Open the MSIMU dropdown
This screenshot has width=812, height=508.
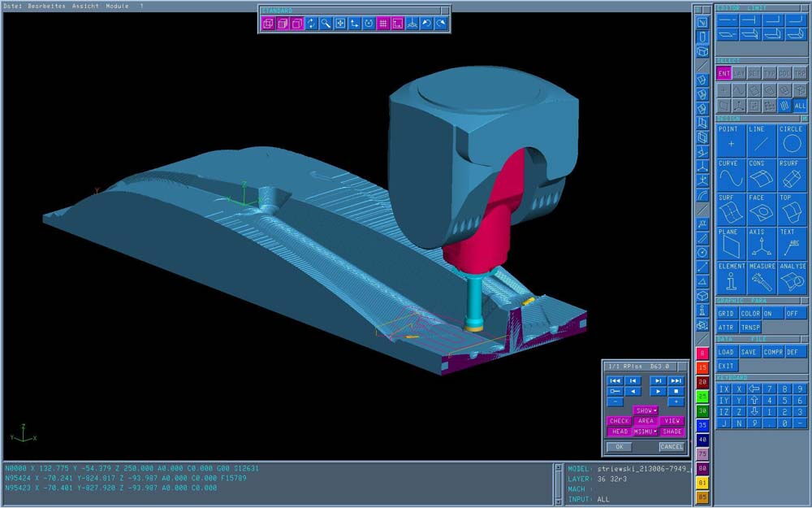(646, 432)
